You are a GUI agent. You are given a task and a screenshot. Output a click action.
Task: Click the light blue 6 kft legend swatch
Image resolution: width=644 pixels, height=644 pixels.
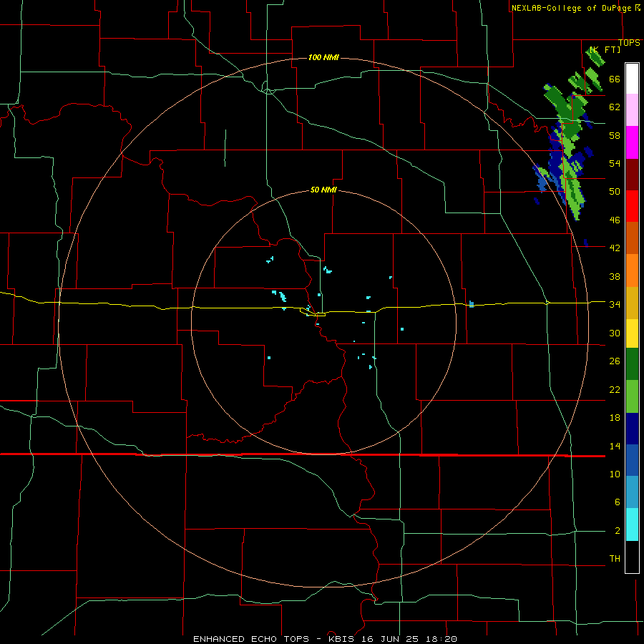click(632, 492)
